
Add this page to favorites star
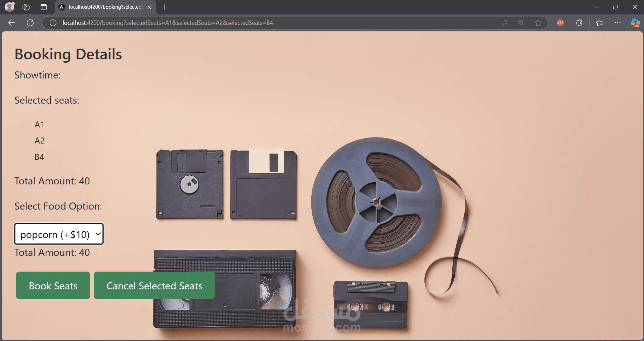[538, 23]
